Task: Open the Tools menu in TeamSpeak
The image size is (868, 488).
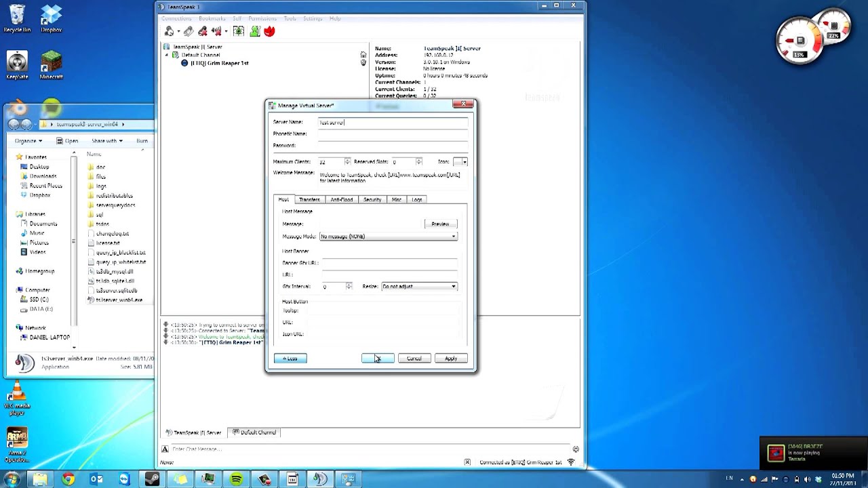Action: coord(290,18)
